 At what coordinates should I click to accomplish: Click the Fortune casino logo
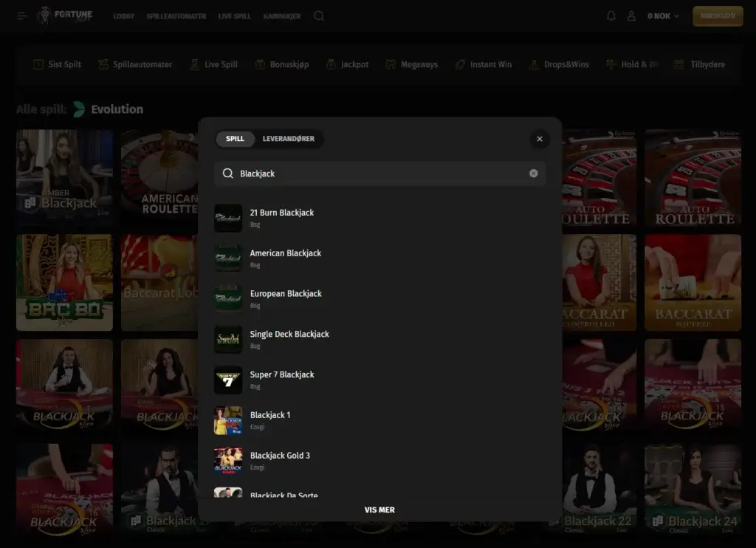point(65,16)
